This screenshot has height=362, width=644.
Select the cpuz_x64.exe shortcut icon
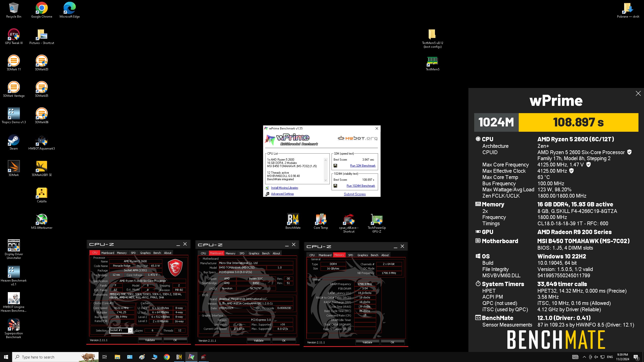pyautogui.click(x=349, y=223)
